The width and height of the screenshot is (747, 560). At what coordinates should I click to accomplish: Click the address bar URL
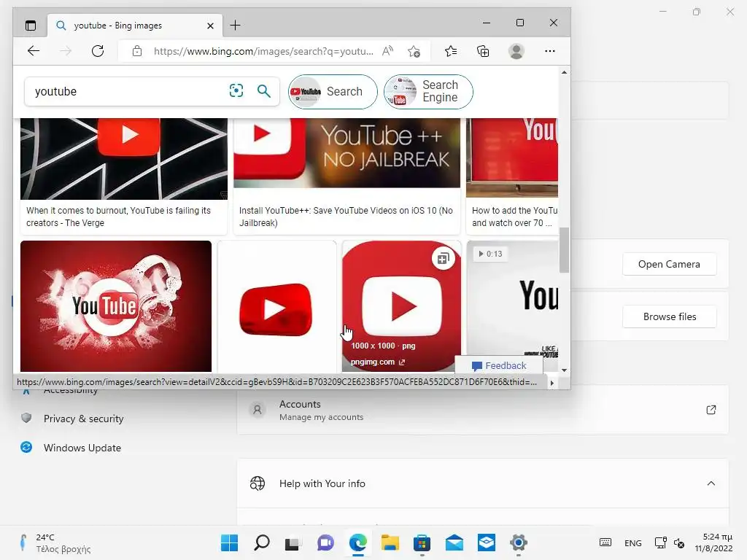[263, 51]
